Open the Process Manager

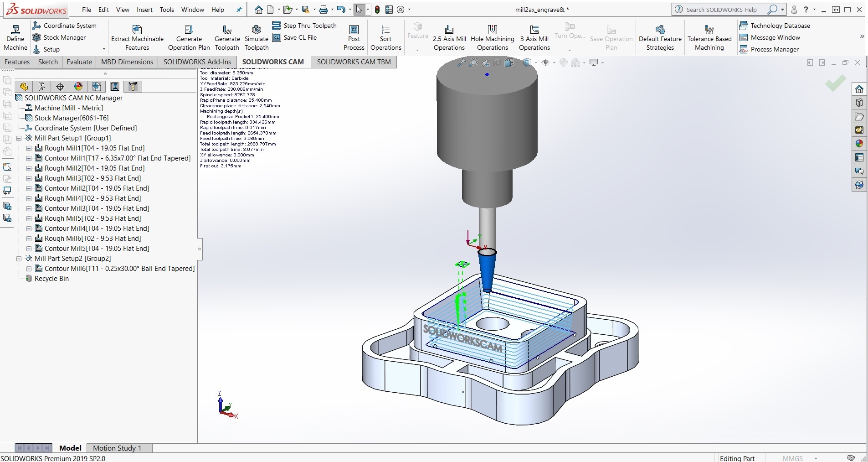pyautogui.click(x=770, y=49)
